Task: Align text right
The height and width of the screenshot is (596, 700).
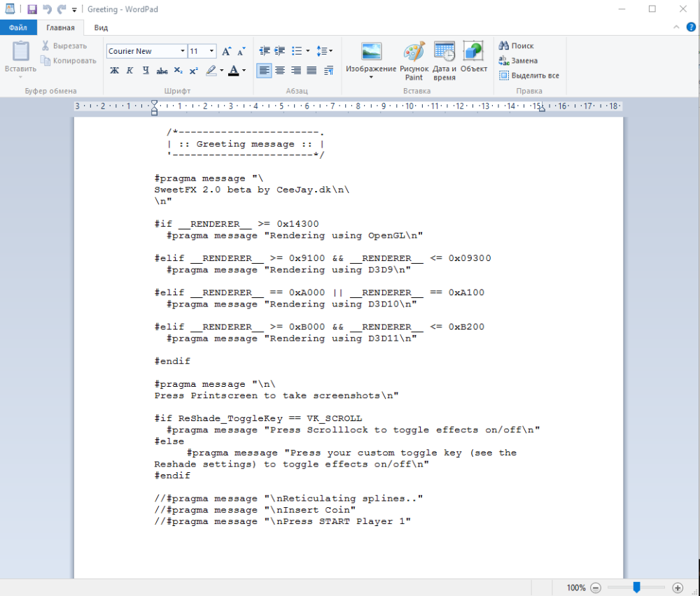Action: (295, 71)
